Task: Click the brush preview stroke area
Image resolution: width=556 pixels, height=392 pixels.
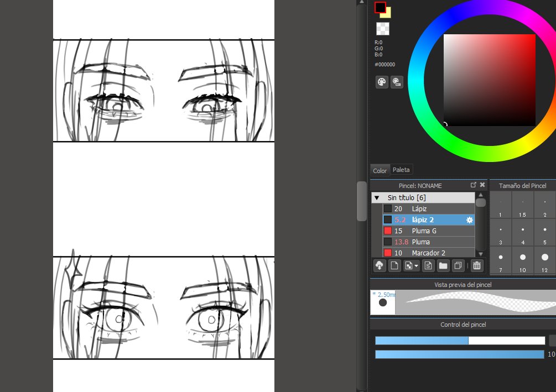Action: point(475,302)
